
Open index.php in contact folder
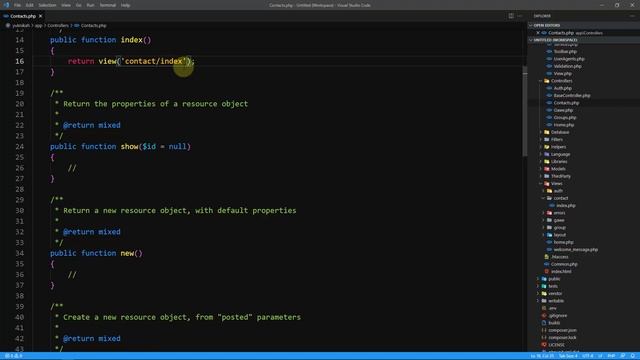566,206
